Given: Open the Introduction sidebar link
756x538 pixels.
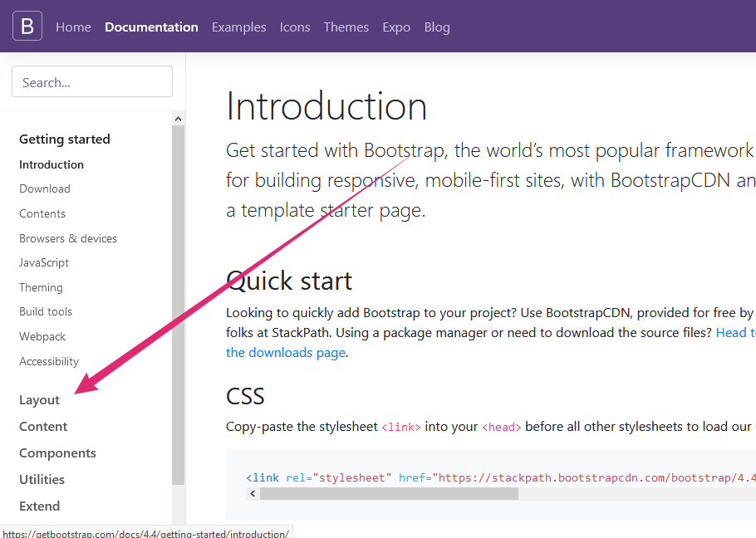Looking at the screenshot, I should [52, 164].
